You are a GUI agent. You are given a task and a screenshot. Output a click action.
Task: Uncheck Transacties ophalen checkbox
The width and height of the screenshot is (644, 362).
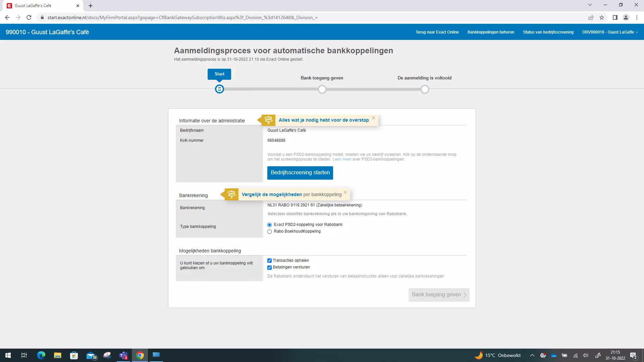tap(269, 260)
